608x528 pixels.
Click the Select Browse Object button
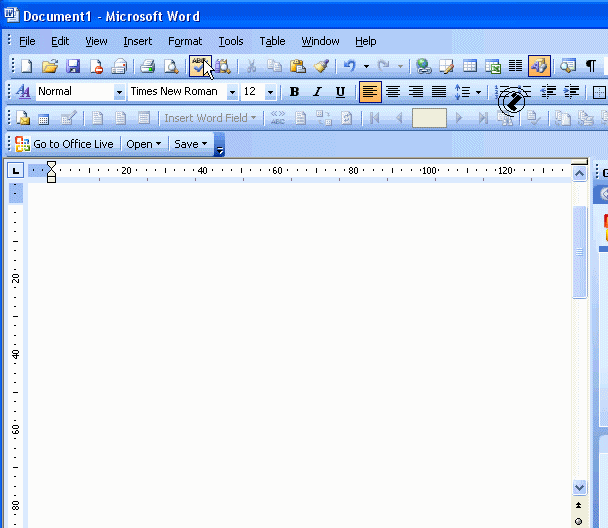coord(579,521)
